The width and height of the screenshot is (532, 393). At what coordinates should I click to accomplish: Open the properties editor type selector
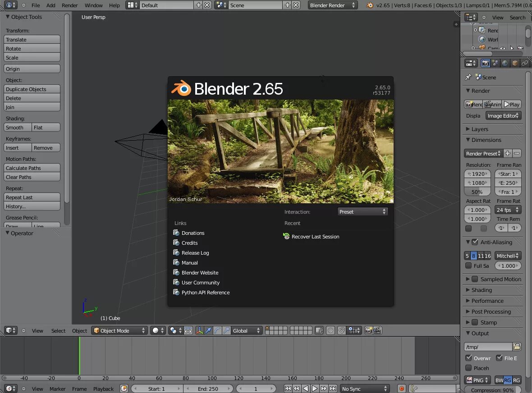[471, 64]
